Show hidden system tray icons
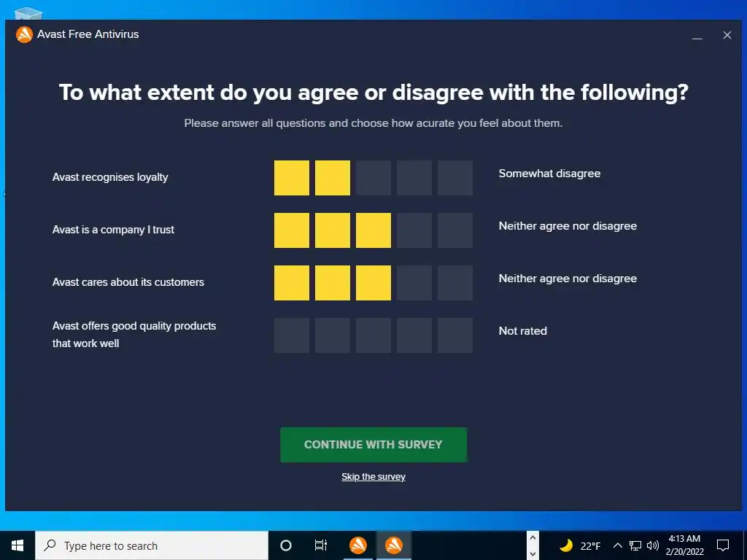The height and width of the screenshot is (560, 747). [617, 545]
